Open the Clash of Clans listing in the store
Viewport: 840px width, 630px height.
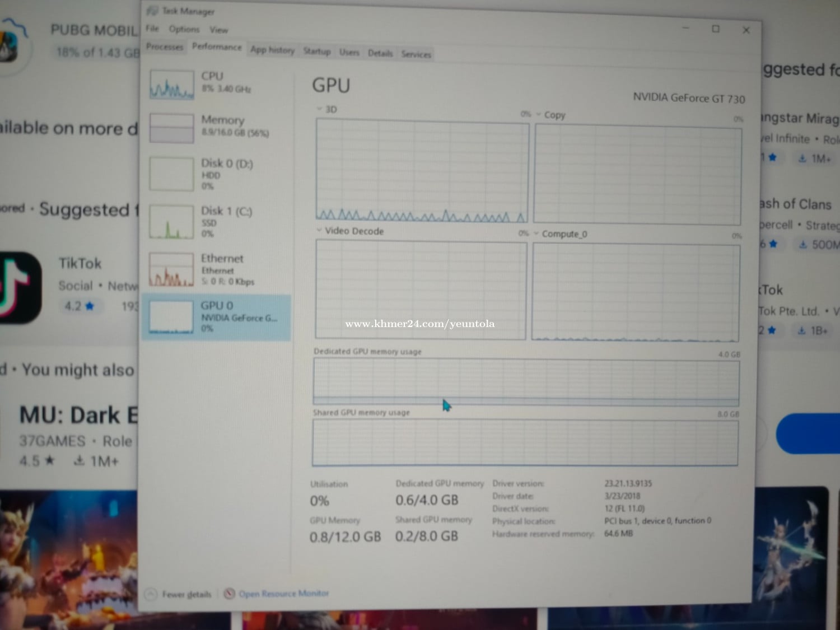[795, 204]
